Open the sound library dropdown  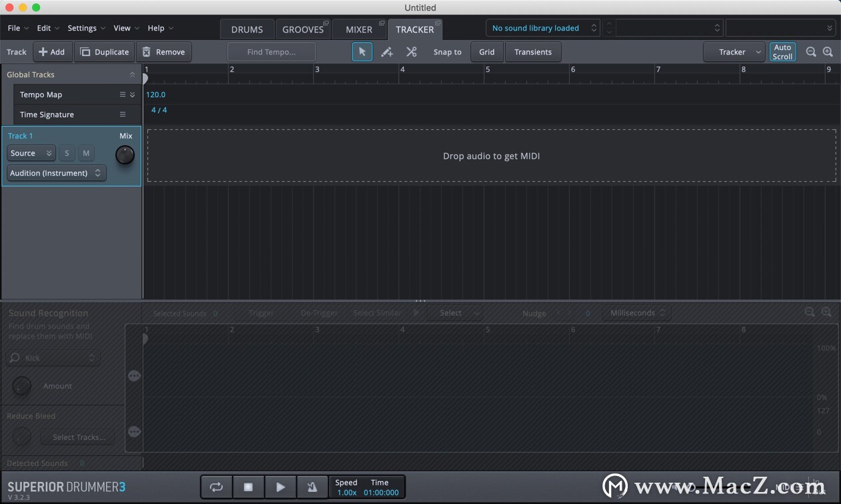pyautogui.click(x=543, y=28)
